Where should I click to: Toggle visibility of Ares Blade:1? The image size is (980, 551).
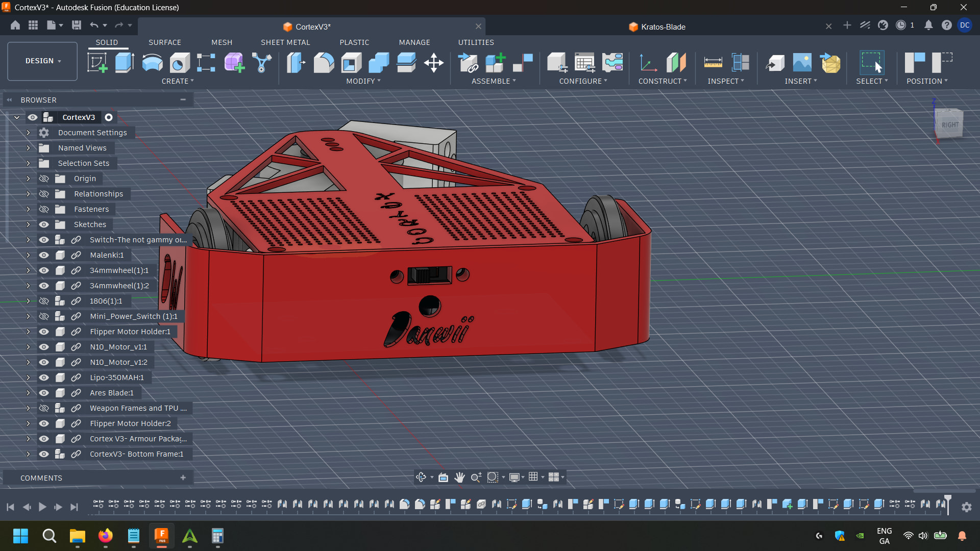click(44, 393)
